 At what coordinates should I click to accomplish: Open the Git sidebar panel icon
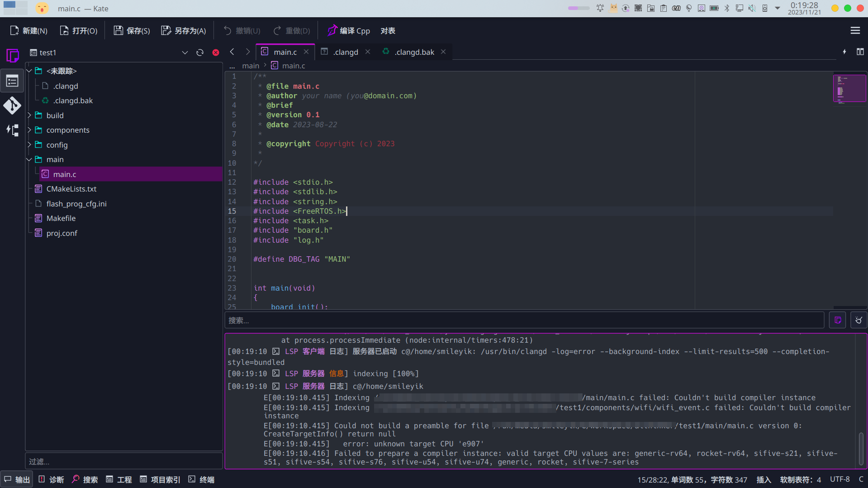pos(12,105)
